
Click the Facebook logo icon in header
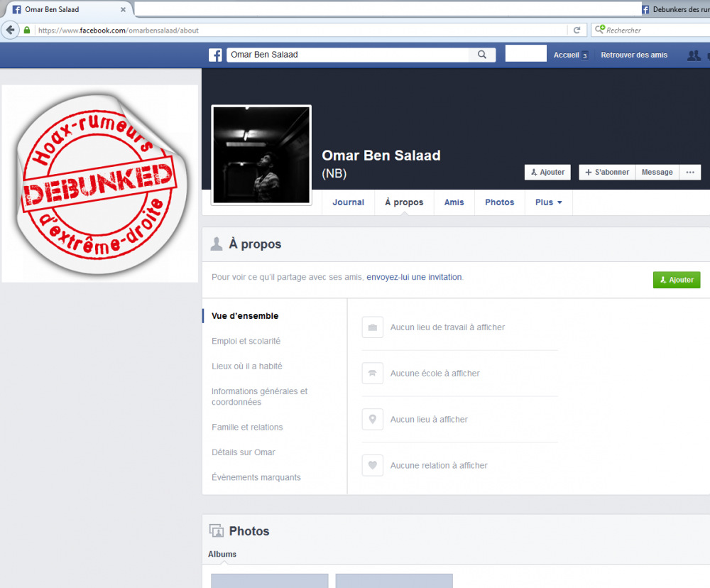(x=215, y=55)
